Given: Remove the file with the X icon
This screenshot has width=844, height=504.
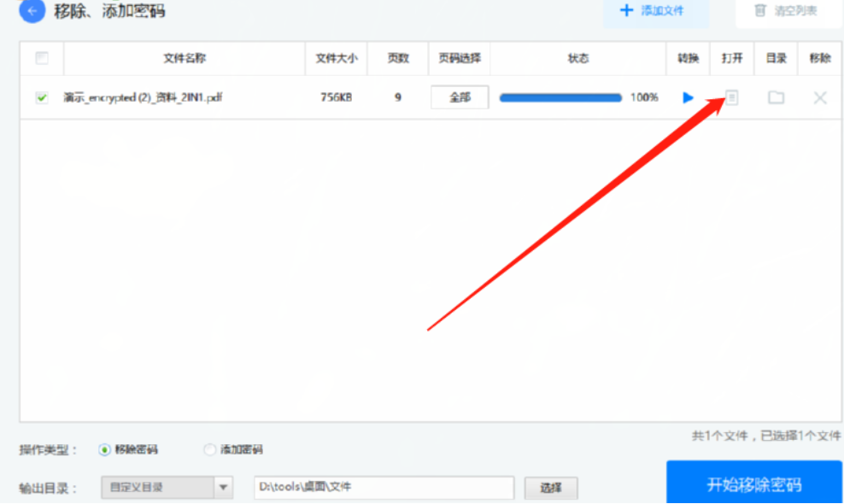Looking at the screenshot, I should pyautogui.click(x=820, y=97).
